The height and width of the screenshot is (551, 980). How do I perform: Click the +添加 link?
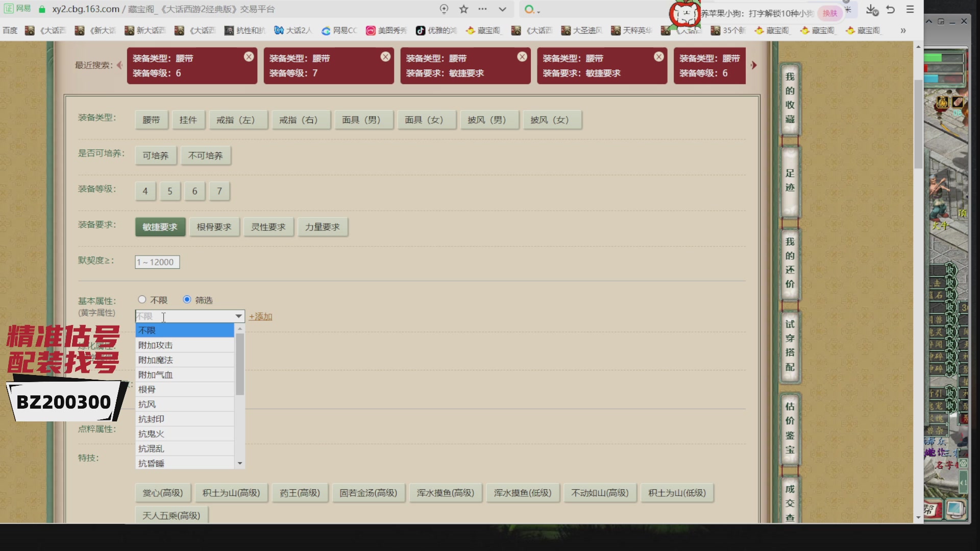tap(260, 317)
